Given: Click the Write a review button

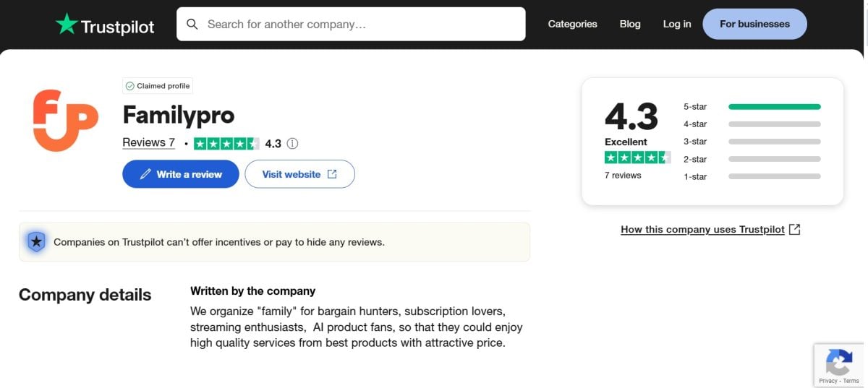Looking at the screenshot, I should 180,174.
